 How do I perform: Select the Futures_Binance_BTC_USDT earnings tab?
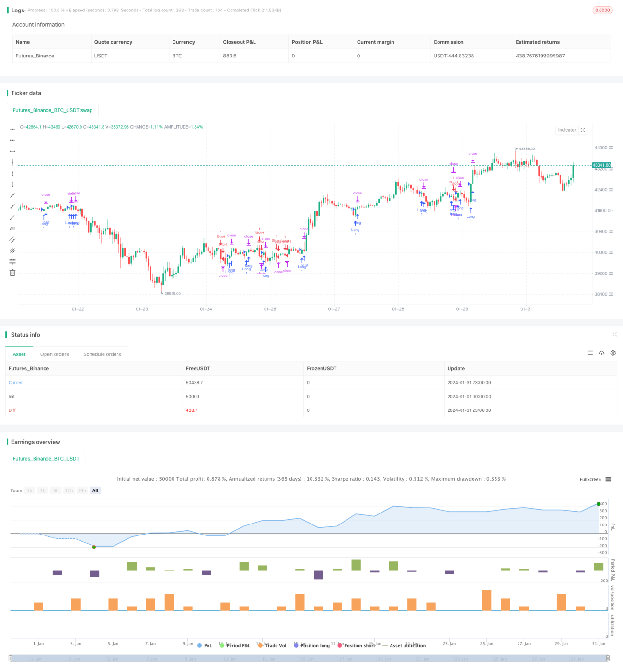tap(46, 459)
